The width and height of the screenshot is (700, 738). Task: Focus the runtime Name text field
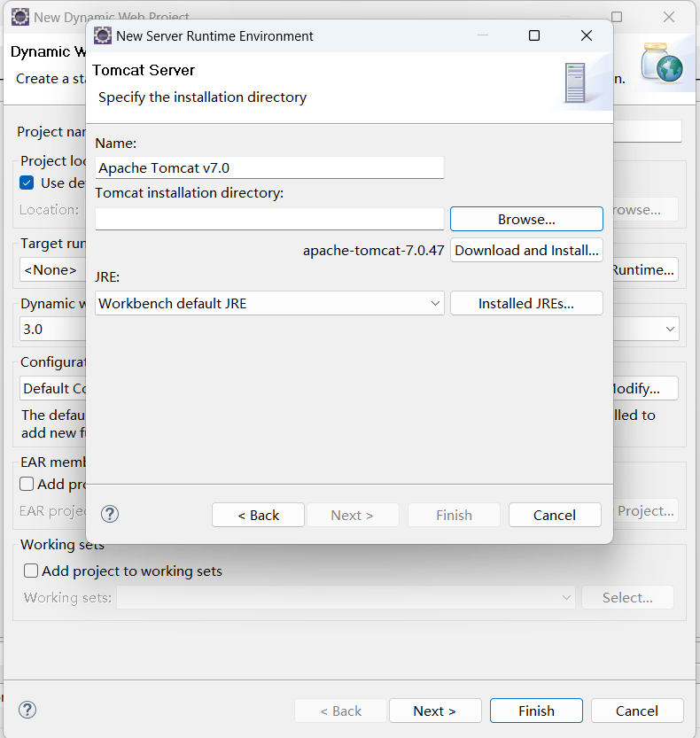[269, 167]
